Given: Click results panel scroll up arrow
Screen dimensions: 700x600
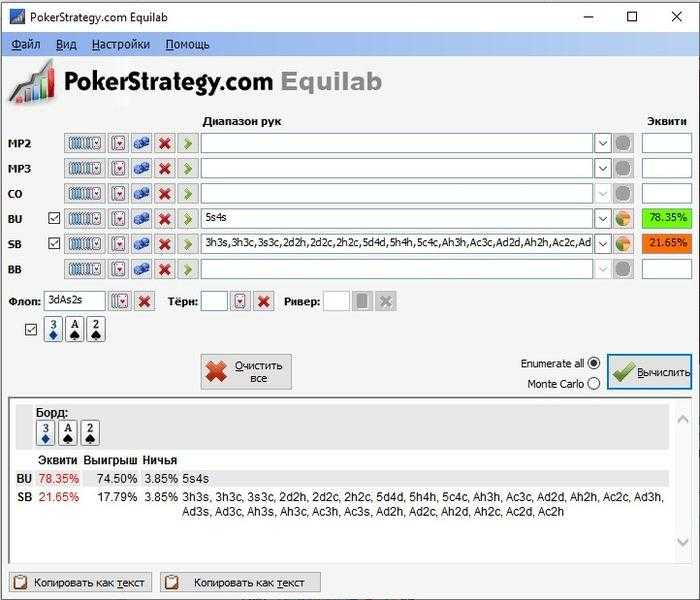Looking at the screenshot, I should tap(683, 419).
